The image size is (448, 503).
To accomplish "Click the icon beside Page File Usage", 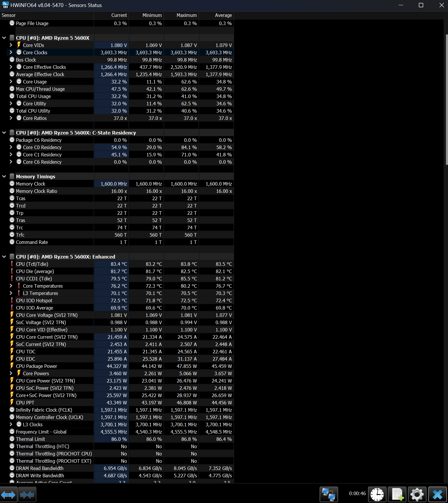I will click(x=12, y=23).
